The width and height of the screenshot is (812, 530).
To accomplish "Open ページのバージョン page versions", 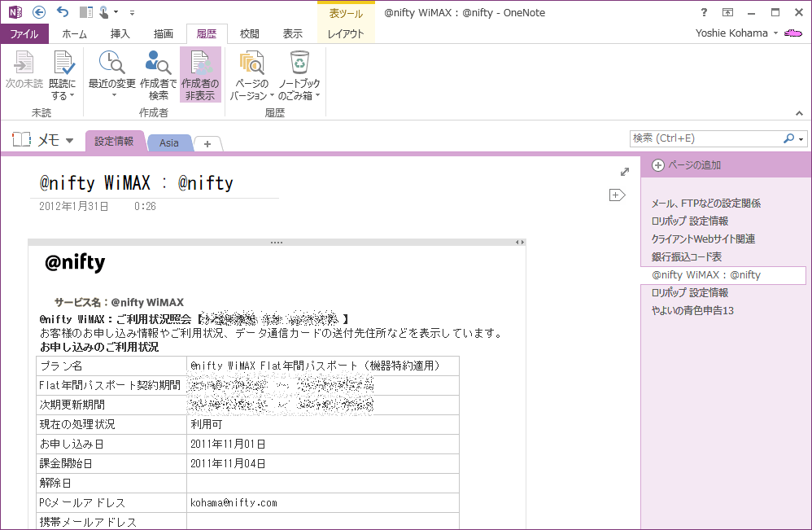I will click(x=251, y=75).
